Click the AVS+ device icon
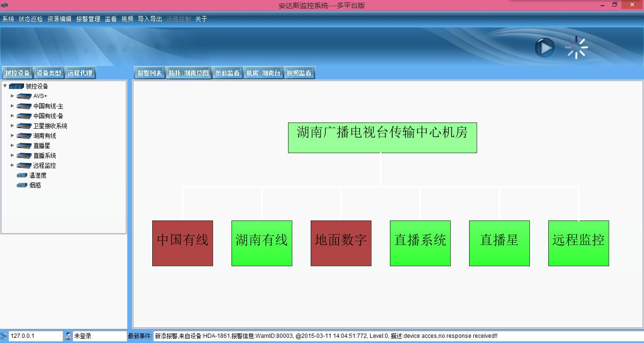This screenshot has width=644, height=343. click(x=24, y=96)
